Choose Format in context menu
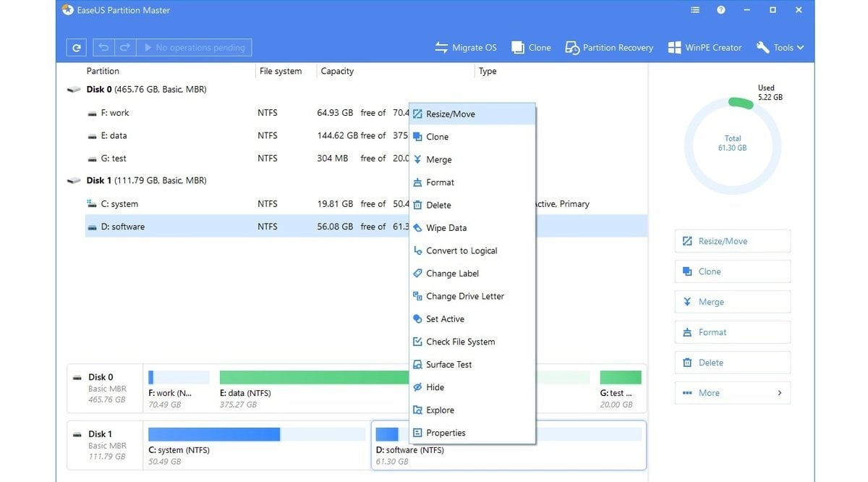This screenshot has height=482, width=868. tap(472, 182)
